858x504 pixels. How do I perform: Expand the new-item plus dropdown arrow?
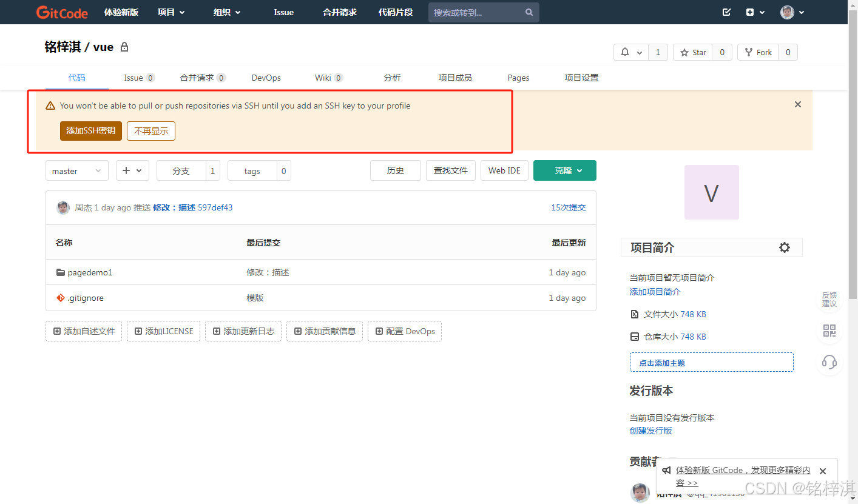763,12
